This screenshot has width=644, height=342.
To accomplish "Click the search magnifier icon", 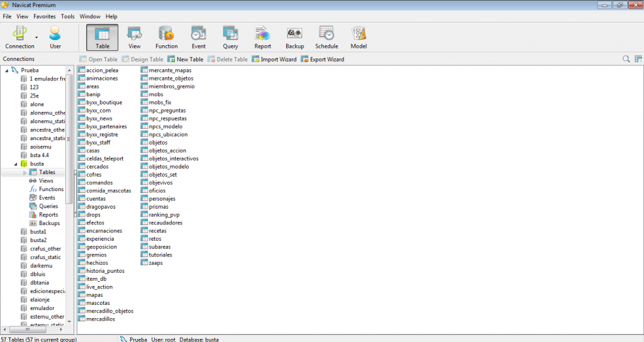I will click(x=626, y=59).
